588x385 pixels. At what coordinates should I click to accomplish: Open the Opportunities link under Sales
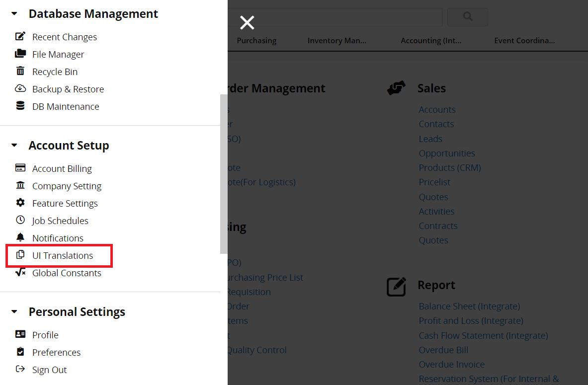tap(447, 154)
